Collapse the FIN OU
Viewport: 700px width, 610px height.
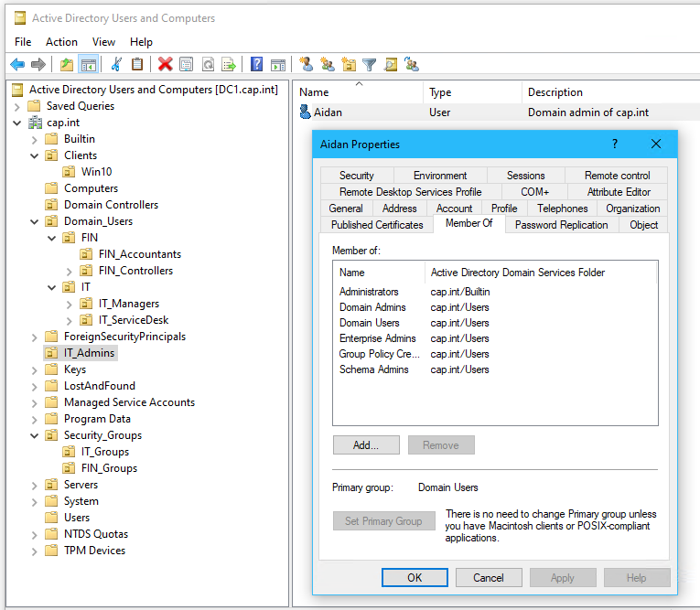click(x=52, y=238)
